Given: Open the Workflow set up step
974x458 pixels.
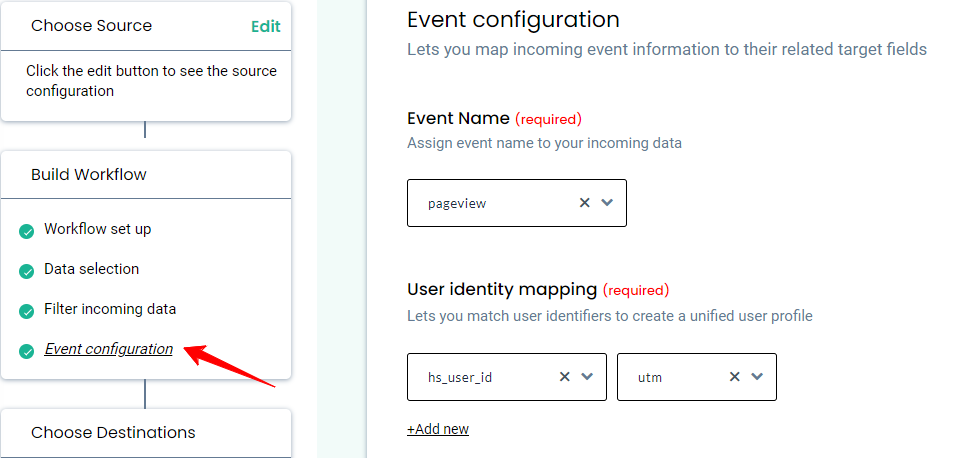Looking at the screenshot, I should [98, 229].
